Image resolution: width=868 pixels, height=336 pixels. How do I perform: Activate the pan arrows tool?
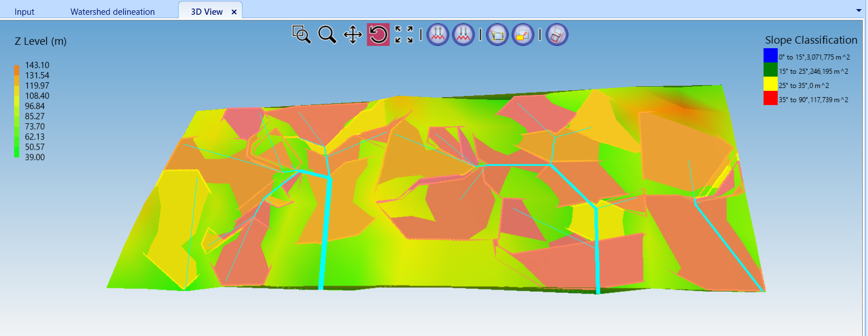coord(353,35)
